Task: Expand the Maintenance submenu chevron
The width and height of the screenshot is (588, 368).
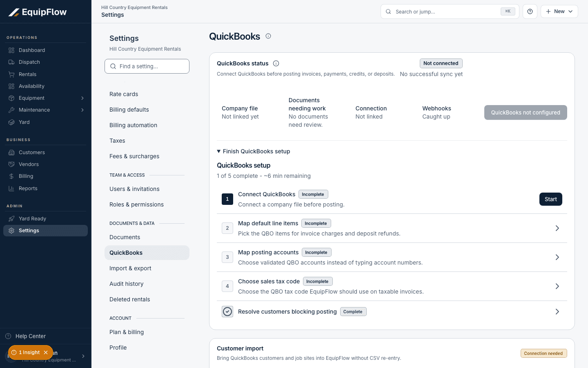Action: click(82, 110)
